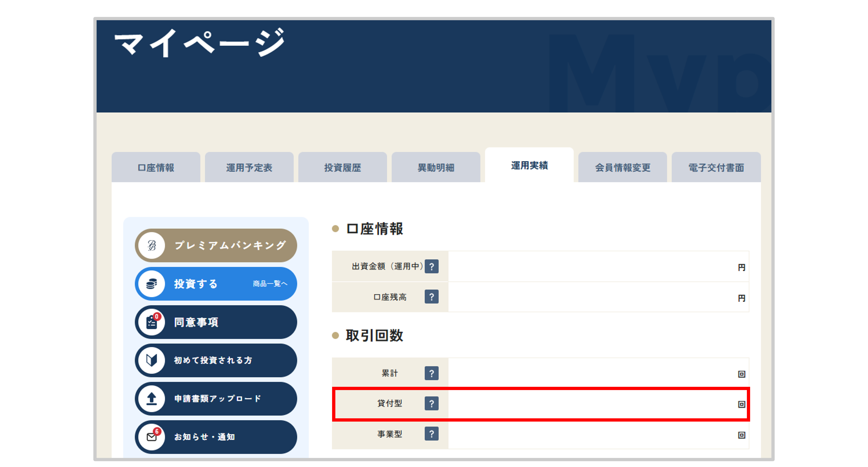Click the 事業型 row label
Image resolution: width=868 pixels, height=467 pixels.
point(390,434)
